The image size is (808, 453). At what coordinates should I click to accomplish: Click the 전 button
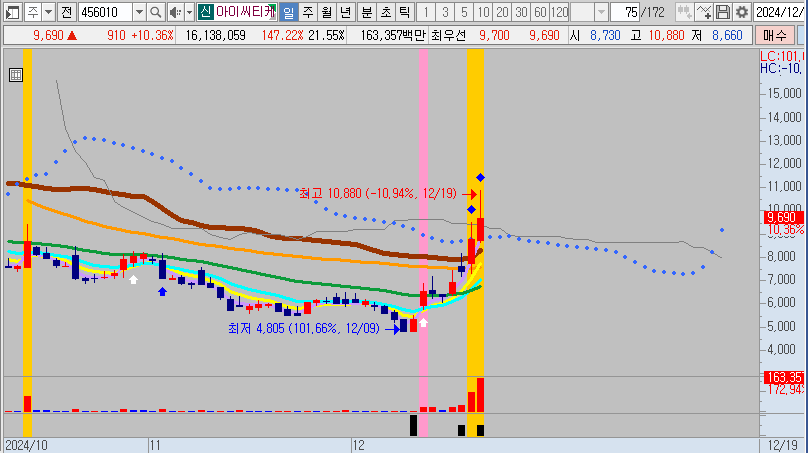tap(66, 12)
